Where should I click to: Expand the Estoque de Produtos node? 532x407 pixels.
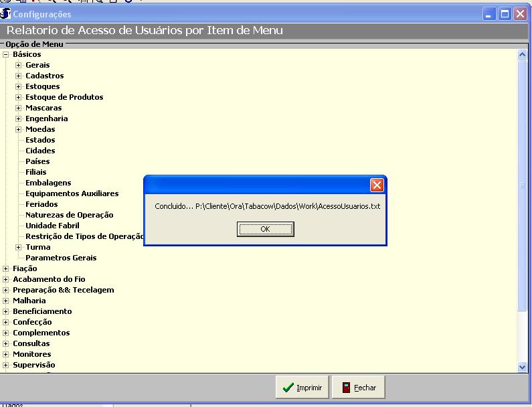(19, 97)
